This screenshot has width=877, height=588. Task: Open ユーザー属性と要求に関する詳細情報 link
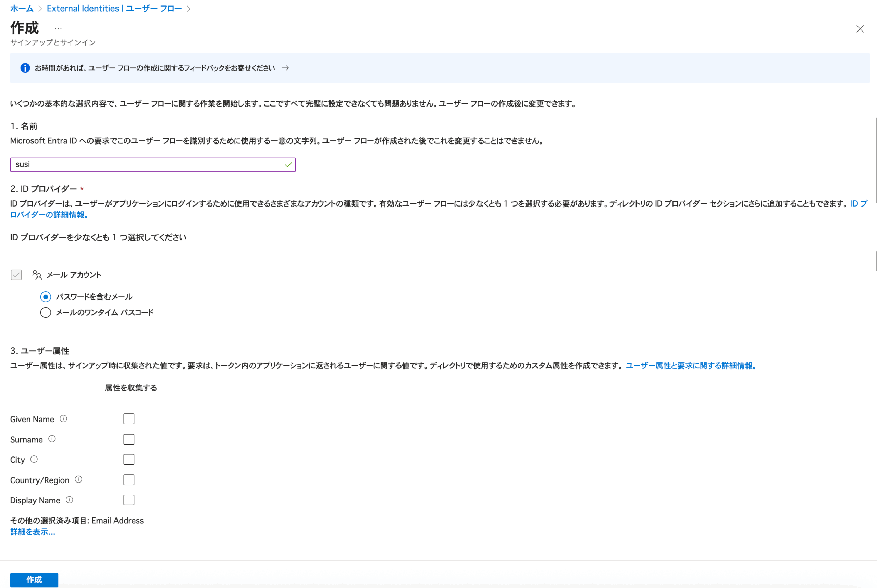pyautogui.click(x=691, y=366)
